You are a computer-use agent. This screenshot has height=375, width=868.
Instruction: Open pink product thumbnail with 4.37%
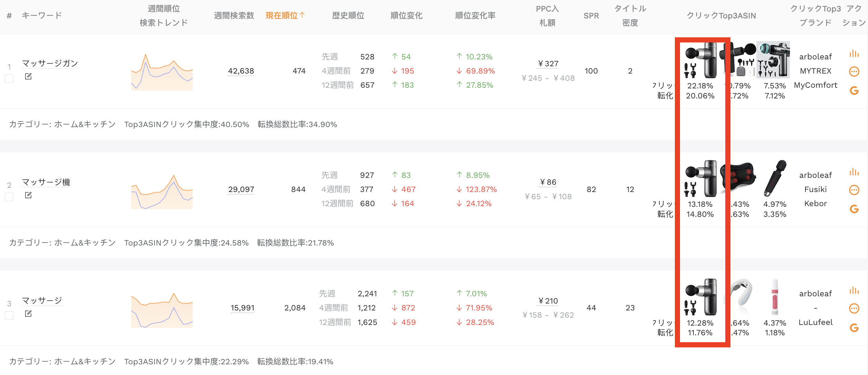pyautogui.click(x=775, y=297)
